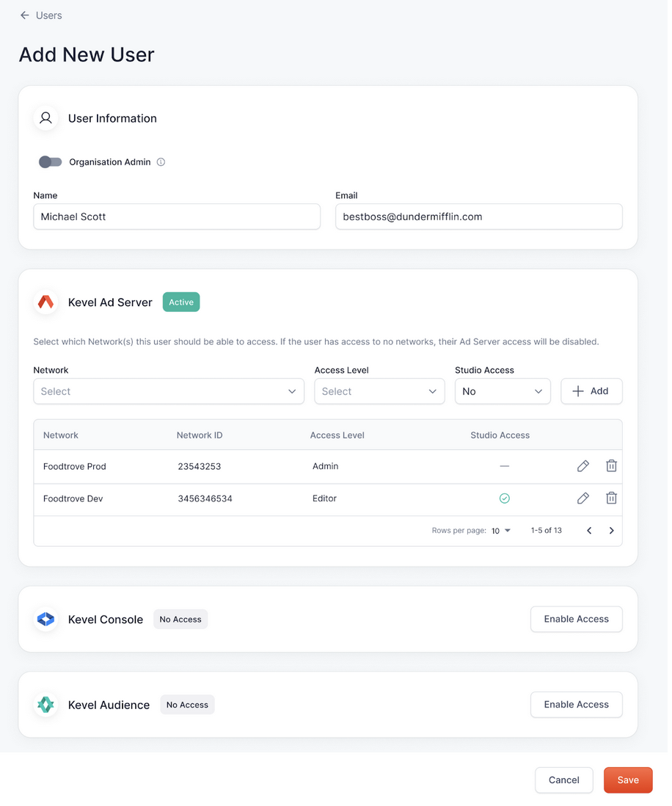Click the Kevel Audience No Access badge
This screenshot has height=806, width=672.
coord(187,705)
